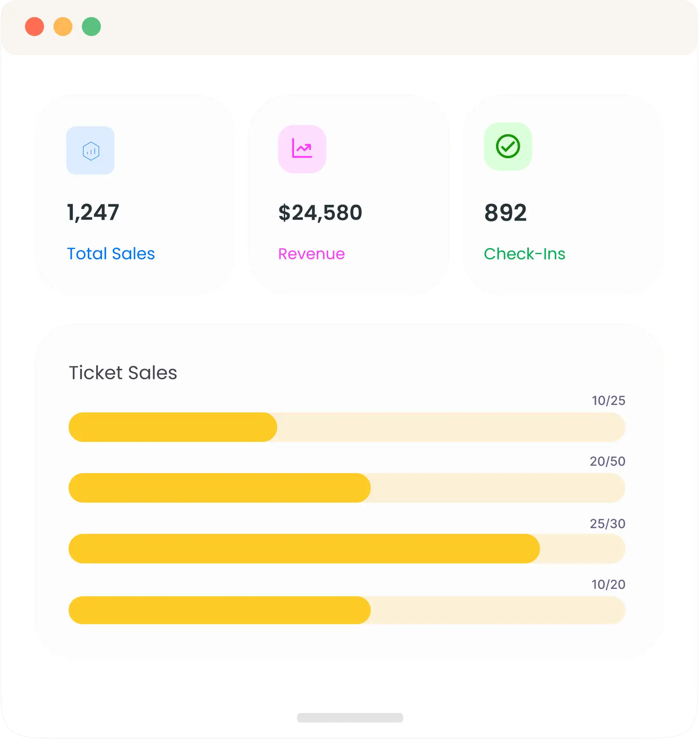Click the 10/25 ticket progress bar
700x739 pixels.
coord(347,427)
